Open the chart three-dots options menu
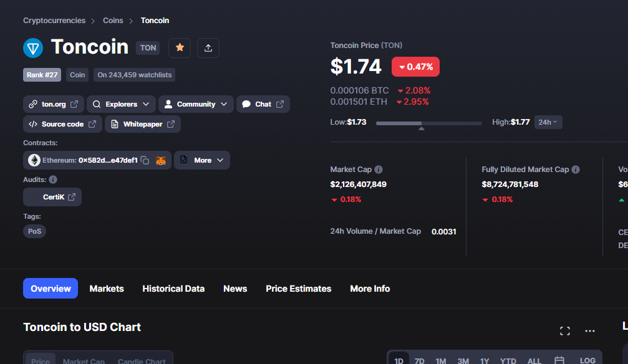 point(589,331)
